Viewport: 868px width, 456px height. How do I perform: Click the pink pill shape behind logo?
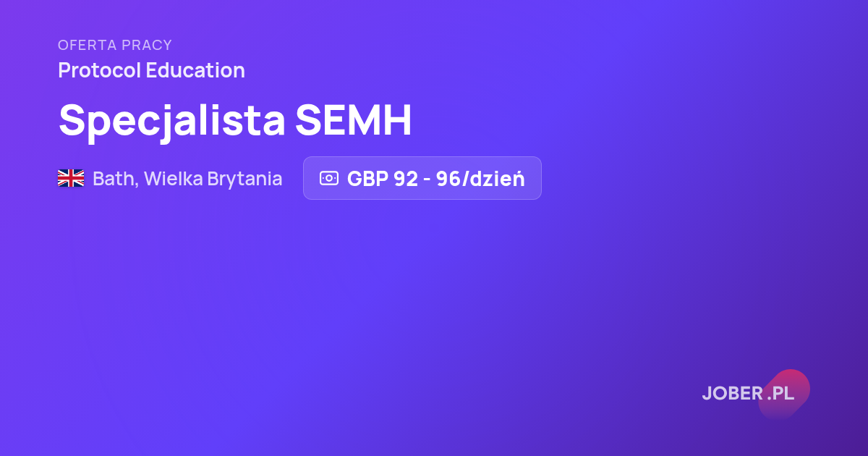pyautogui.click(x=784, y=394)
